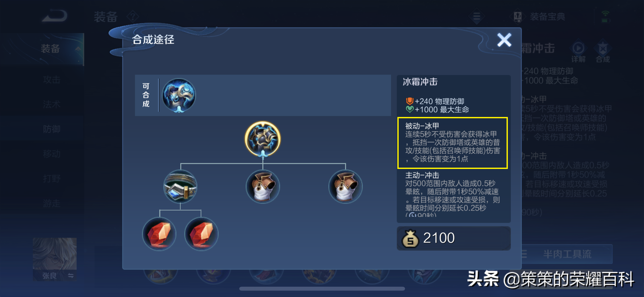This screenshot has width=644, height=297.
Task: Click the 被动-冰甲 passive description
Action: (452, 143)
